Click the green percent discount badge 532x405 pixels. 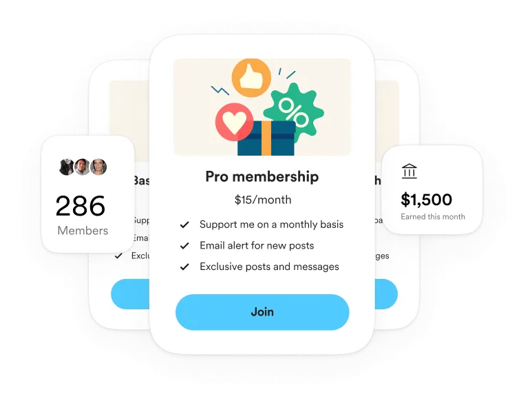295,112
